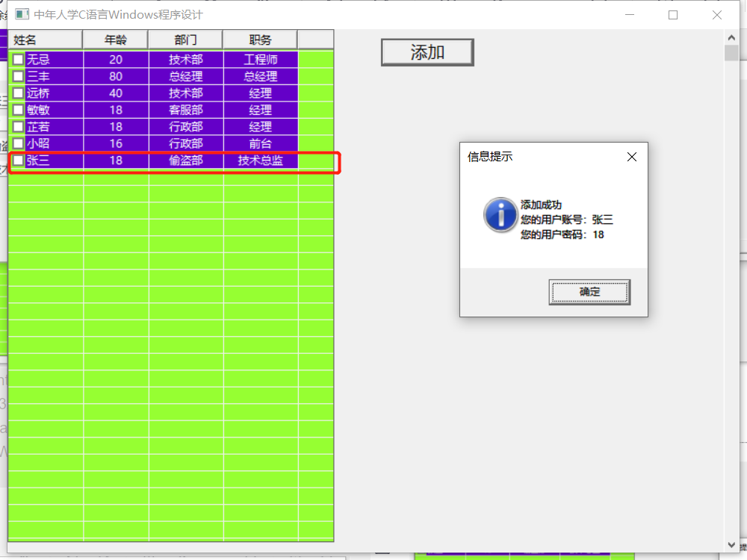Click the name 远桥 in the list

[38, 93]
